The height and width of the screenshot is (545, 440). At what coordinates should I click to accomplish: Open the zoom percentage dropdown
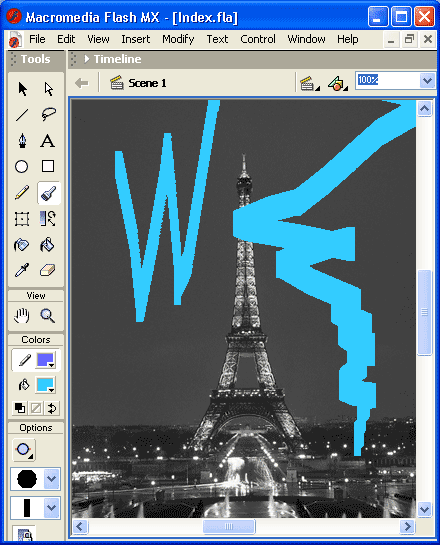(x=427, y=81)
